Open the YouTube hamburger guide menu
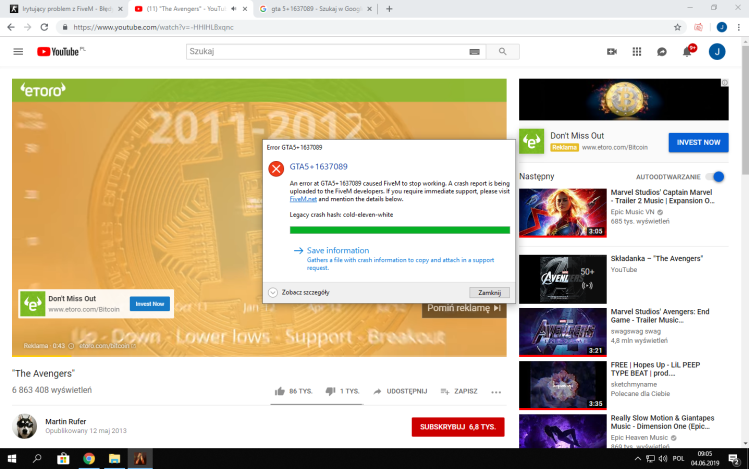Image resolution: width=749 pixels, height=469 pixels. click(x=18, y=52)
